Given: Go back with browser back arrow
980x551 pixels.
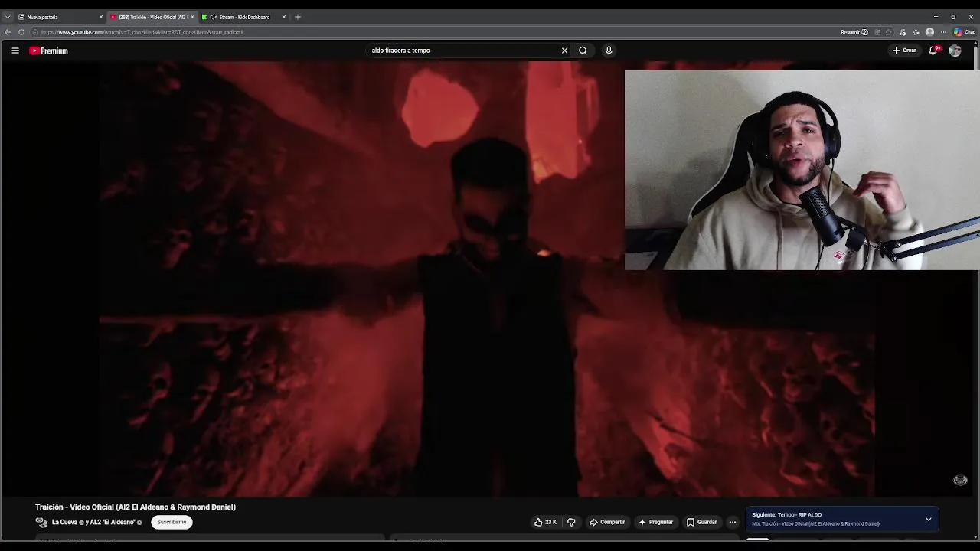Looking at the screenshot, I should coord(8,32).
